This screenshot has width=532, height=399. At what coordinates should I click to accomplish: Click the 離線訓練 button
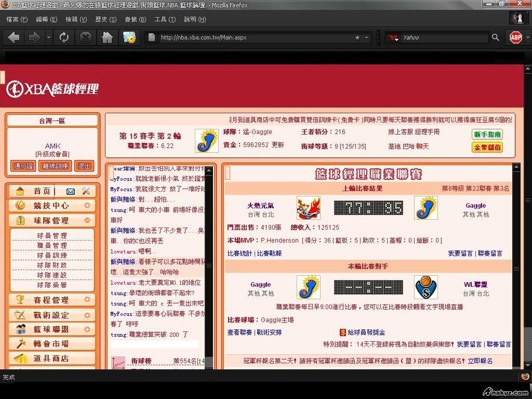point(55,166)
